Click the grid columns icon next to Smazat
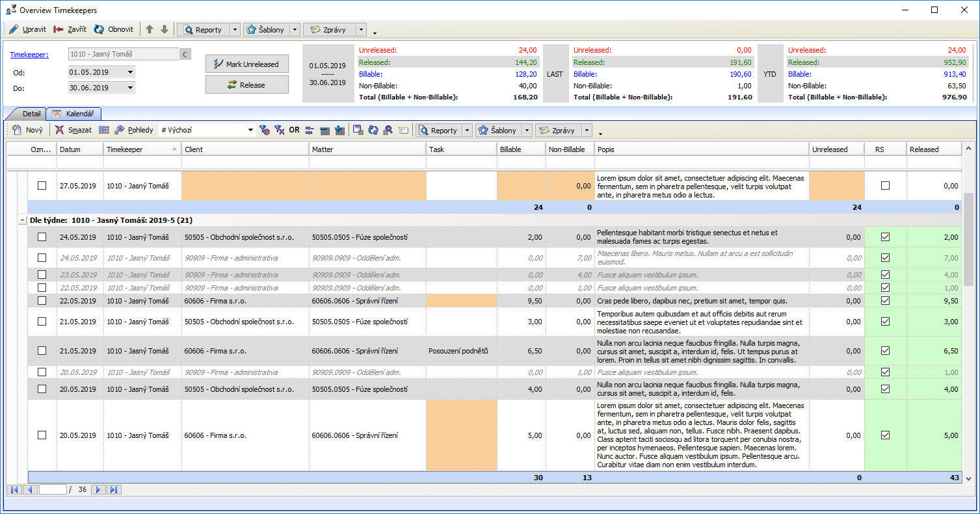 tap(103, 130)
